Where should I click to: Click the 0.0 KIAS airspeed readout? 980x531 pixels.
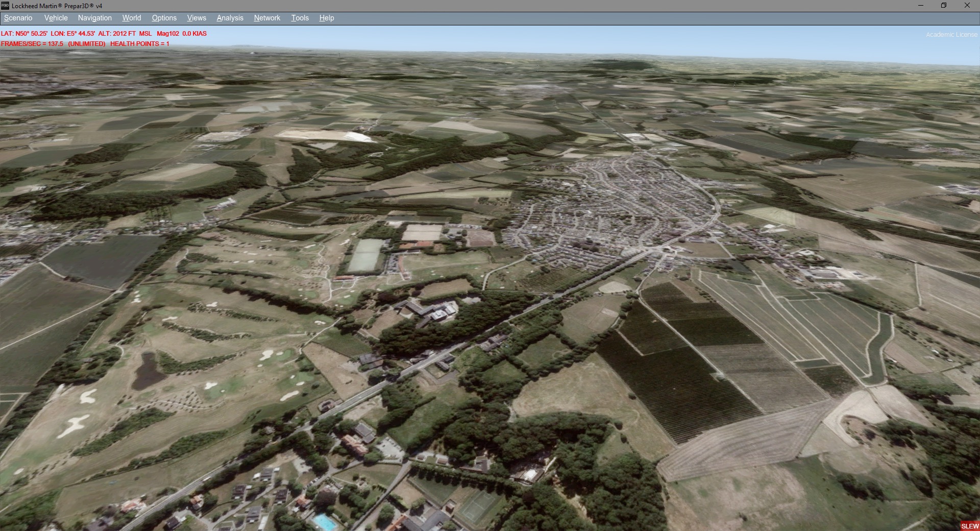194,34
